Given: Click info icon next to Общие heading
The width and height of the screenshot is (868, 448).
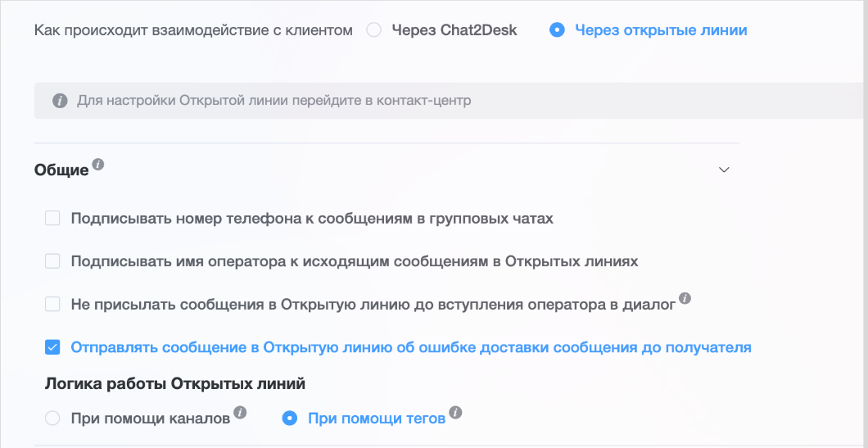Looking at the screenshot, I should pyautogui.click(x=98, y=165).
